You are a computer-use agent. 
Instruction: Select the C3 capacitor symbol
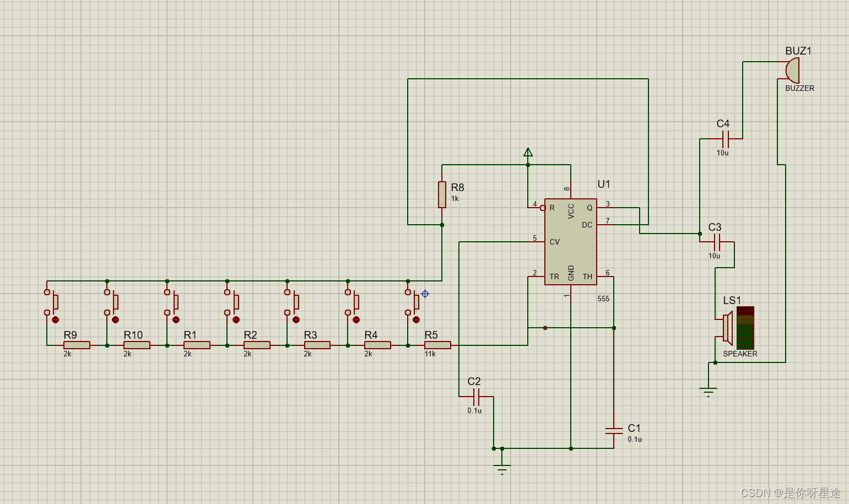pos(717,242)
